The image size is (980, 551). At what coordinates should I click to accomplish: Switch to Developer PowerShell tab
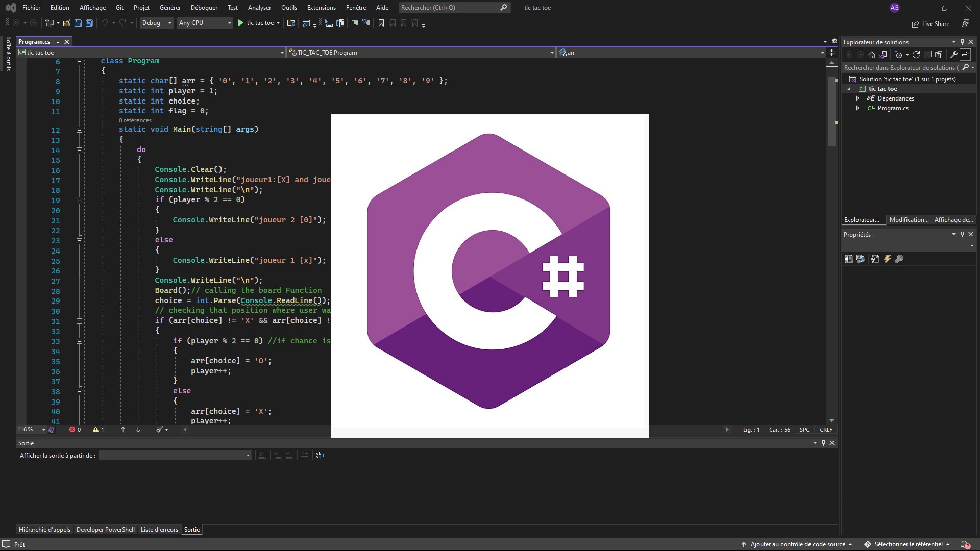tap(106, 530)
